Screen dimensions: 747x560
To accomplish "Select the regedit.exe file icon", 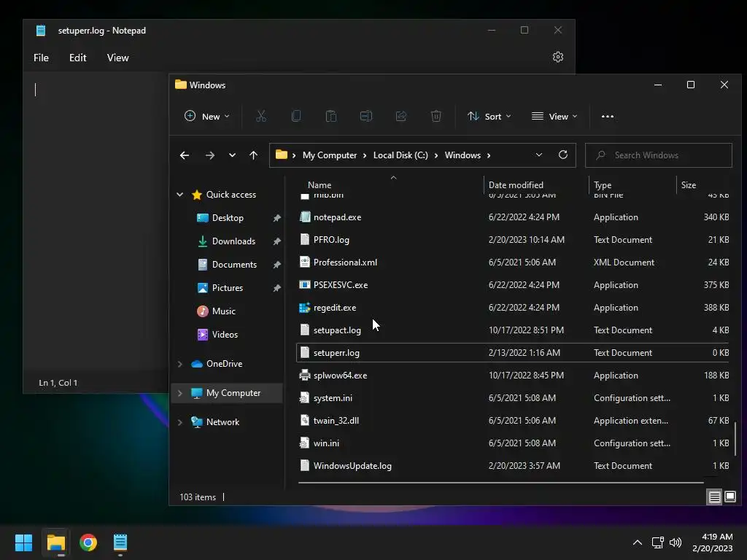I will tap(305, 308).
